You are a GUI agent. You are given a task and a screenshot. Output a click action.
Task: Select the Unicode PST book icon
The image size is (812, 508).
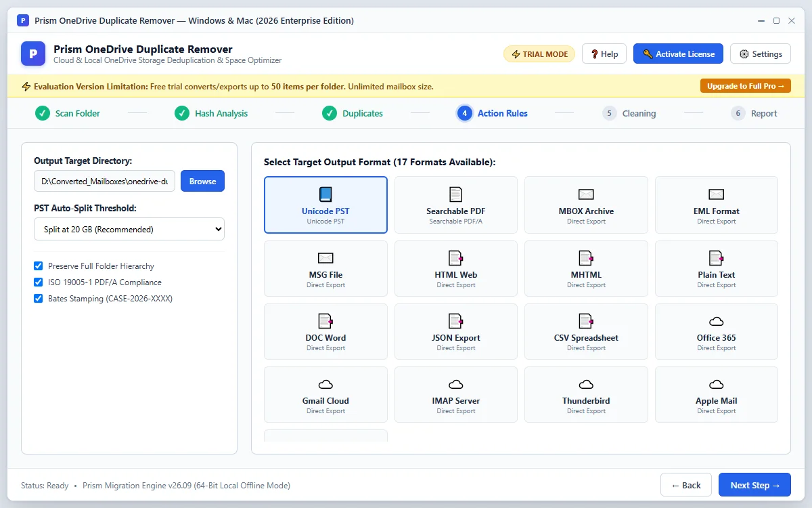325,195
